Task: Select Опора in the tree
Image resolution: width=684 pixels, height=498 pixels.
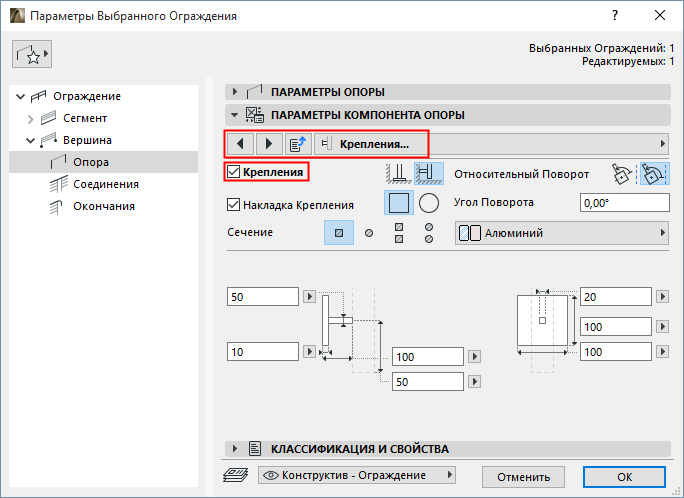Action: [103, 162]
